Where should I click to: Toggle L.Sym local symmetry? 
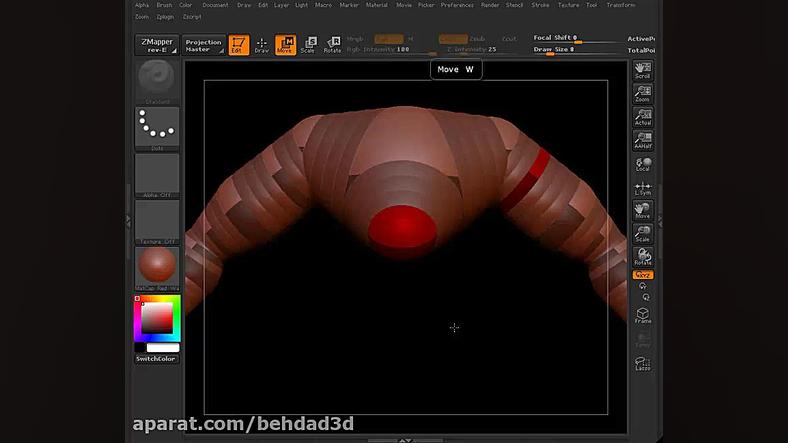tap(643, 188)
